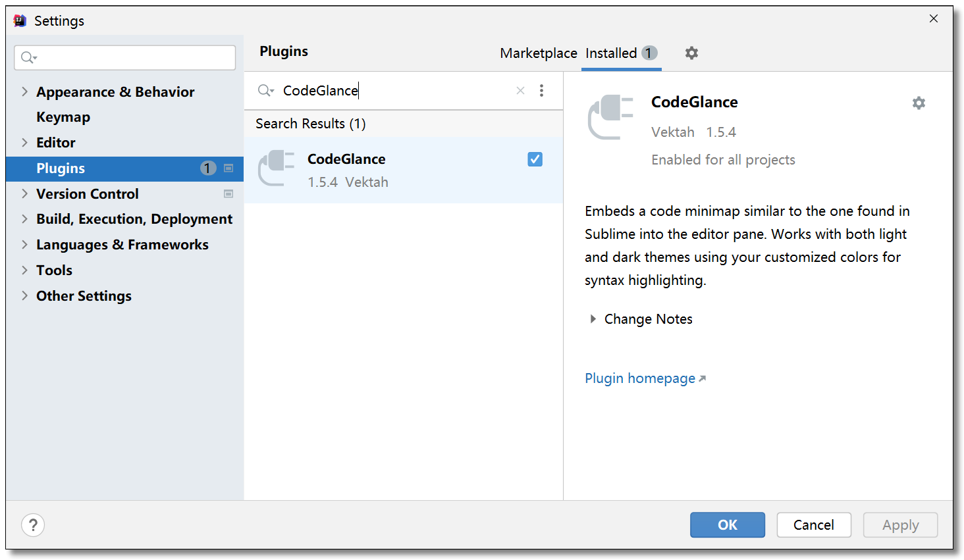Screen dimensions: 964x560
Task: Confirm with the OK button
Action: click(x=728, y=525)
